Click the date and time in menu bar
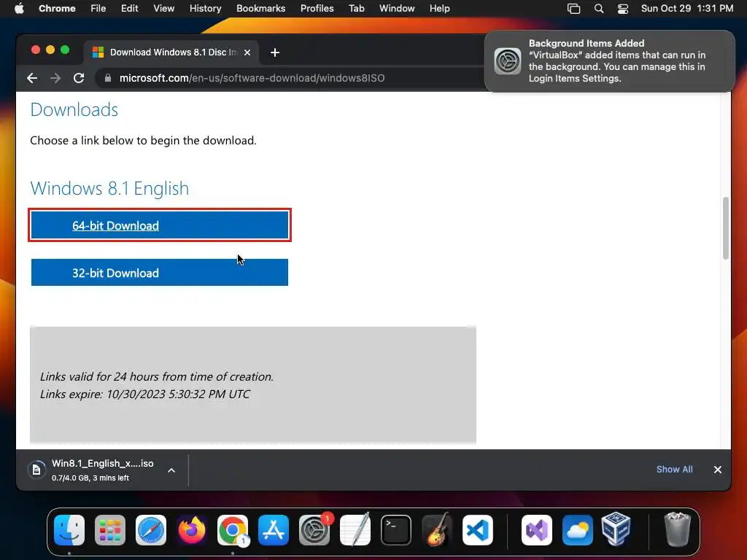The image size is (747, 560). (687, 9)
